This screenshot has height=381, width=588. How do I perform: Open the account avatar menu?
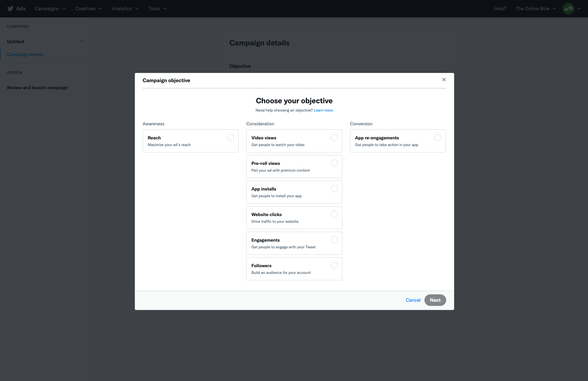coord(569,9)
